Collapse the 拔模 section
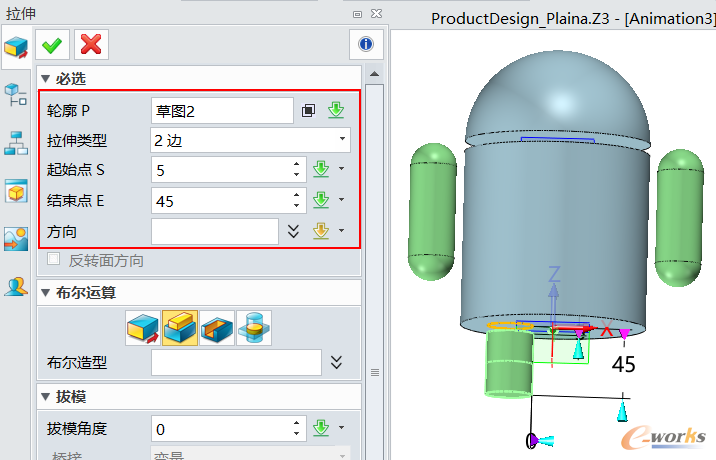This screenshot has width=716, height=460. point(45,397)
